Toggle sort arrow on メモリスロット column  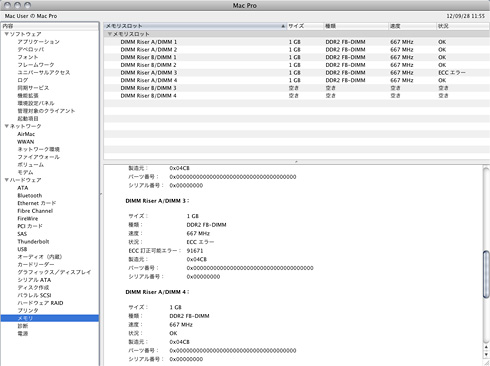click(x=283, y=26)
